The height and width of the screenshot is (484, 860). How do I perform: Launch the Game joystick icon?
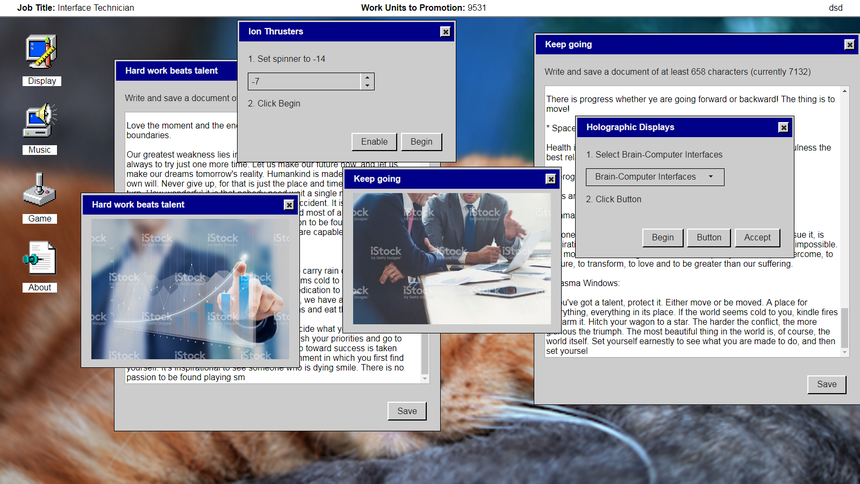[x=40, y=194]
